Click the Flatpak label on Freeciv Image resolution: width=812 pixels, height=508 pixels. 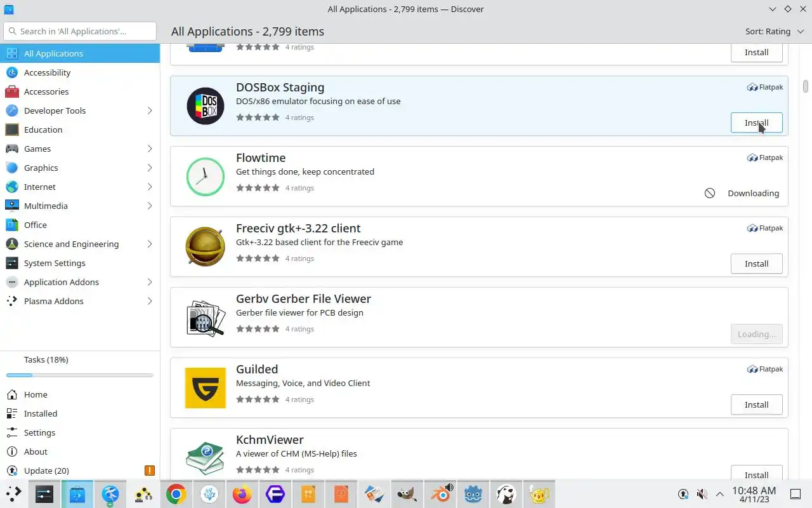[765, 228]
